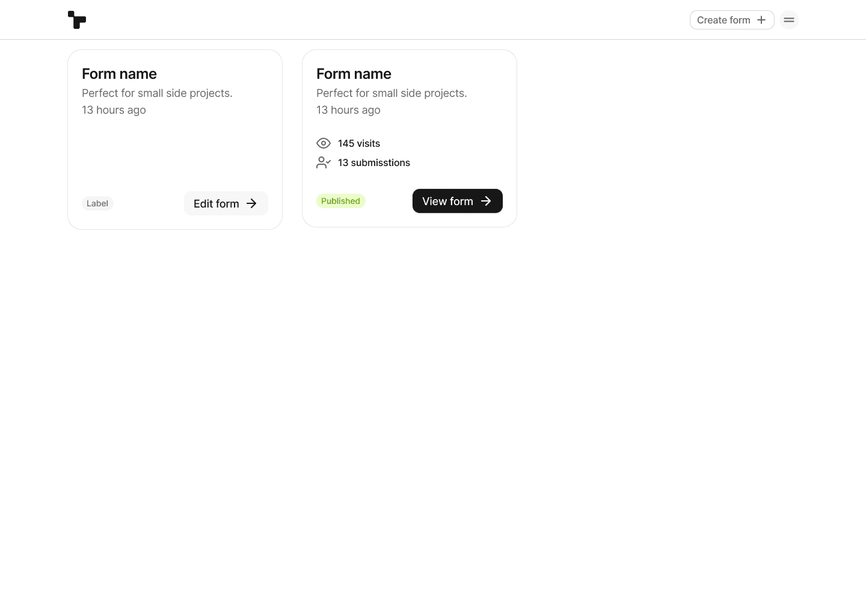Click the eye icon beside 145 visits
The image size is (866, 616).
[324, 143]
